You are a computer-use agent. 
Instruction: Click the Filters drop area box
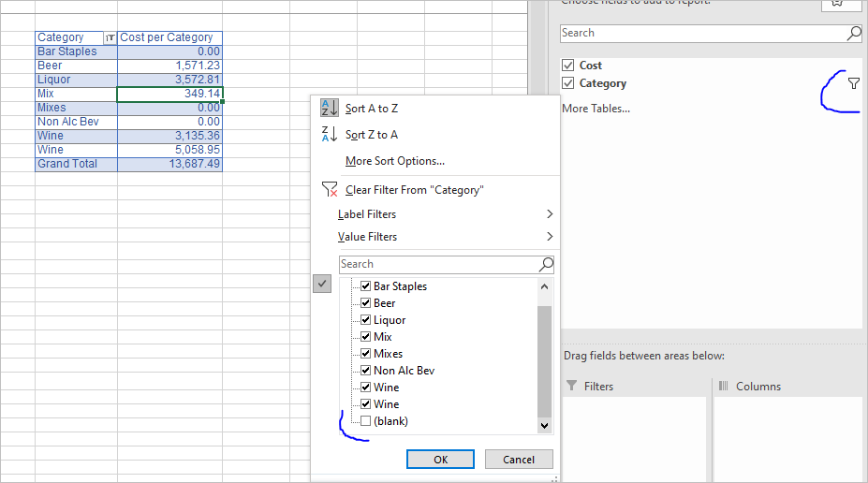click(635, 439)
